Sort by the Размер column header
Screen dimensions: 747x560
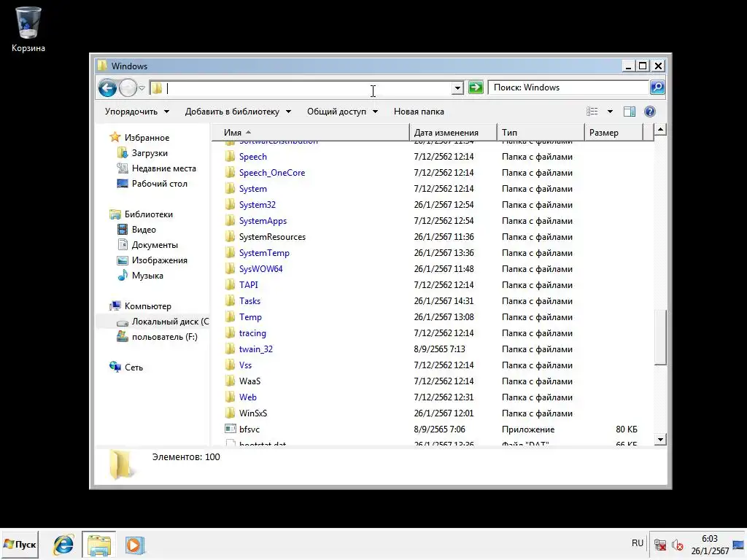click(614, 133)
